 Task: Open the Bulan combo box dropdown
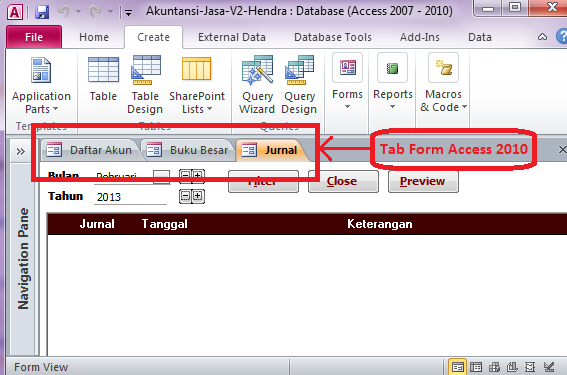[x=161, y=177]
